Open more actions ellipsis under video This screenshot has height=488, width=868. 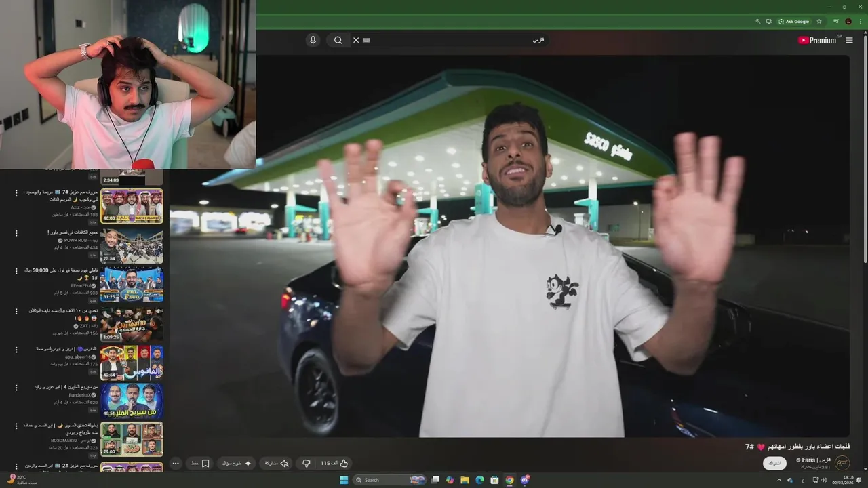pos(176,464)
